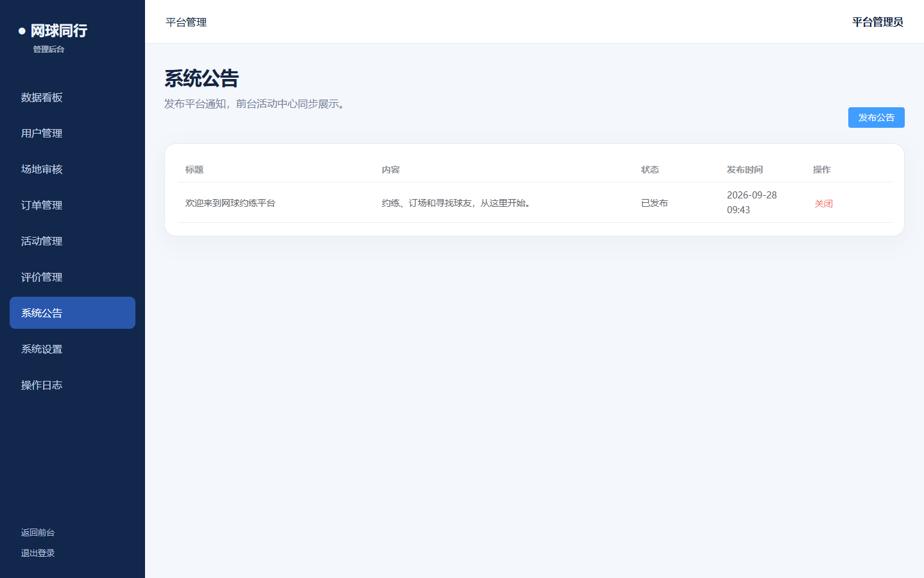
Task: Select 订单管理 from sidebar
Action: coord(73,205)
